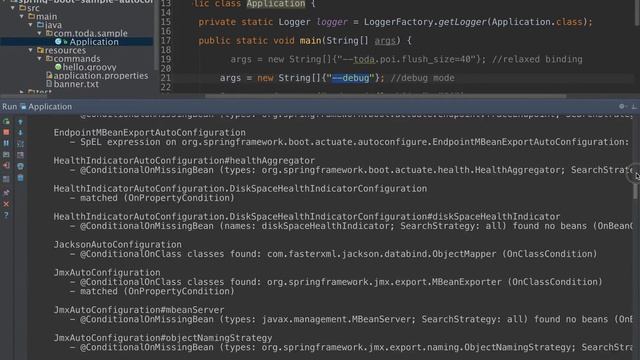Click "LoggerFactory" in editor code
This screenshot has width=640, height=360.
click(x=398, y=22)
